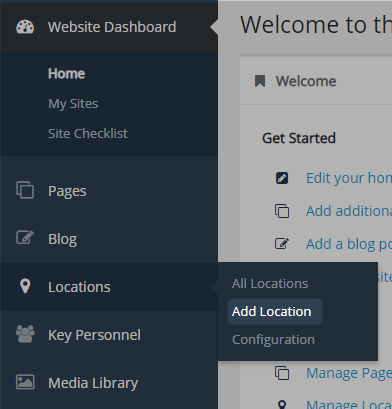Follow the Add a blog post link

point(349,244)
